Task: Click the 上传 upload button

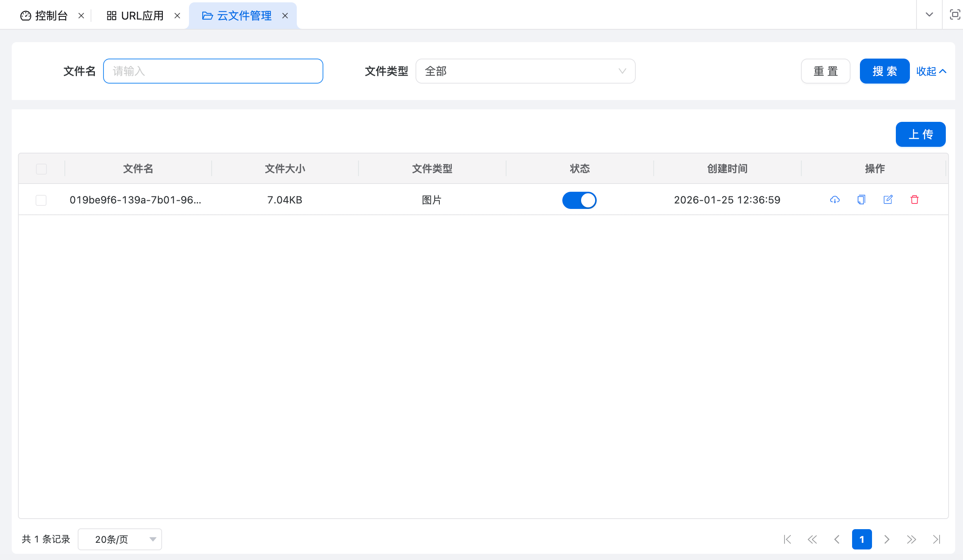Action: click(x=920, y=134)
